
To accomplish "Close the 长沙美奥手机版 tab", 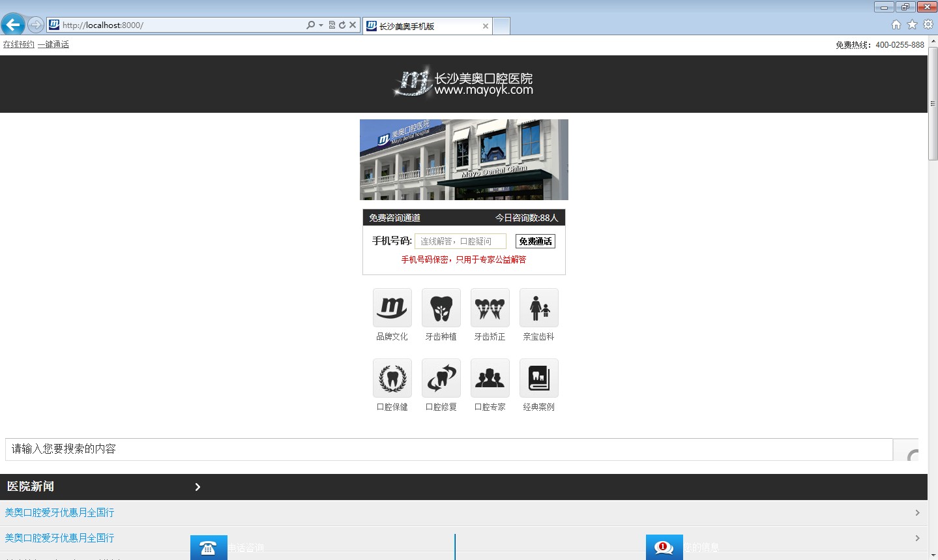I will point(485,26).
